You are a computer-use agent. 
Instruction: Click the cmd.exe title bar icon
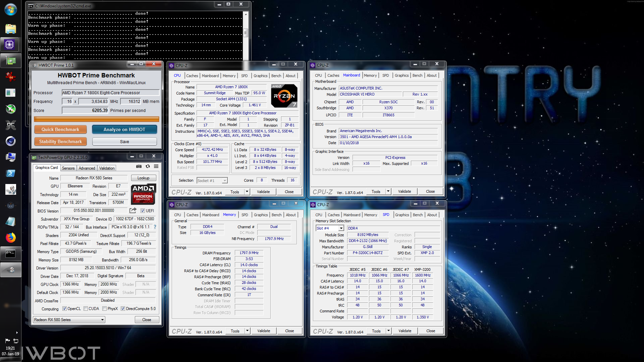(31, 6)
